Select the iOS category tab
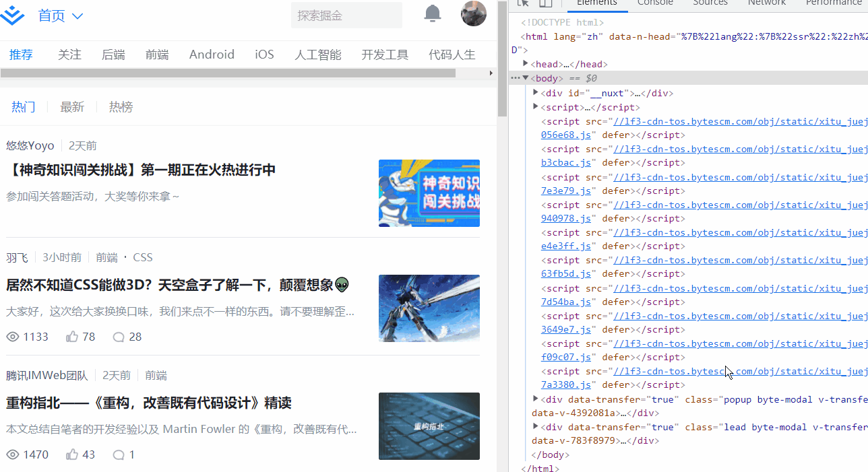The height and width of the screenshot is (472, 868). click(264, 55)
